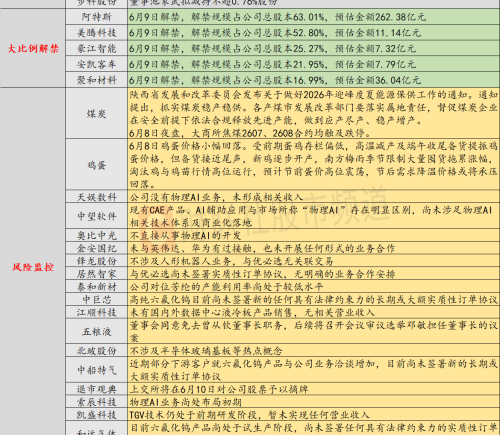
Task: Select the unlock detail showing 21.95% share
Action: [x=313, y=64]
